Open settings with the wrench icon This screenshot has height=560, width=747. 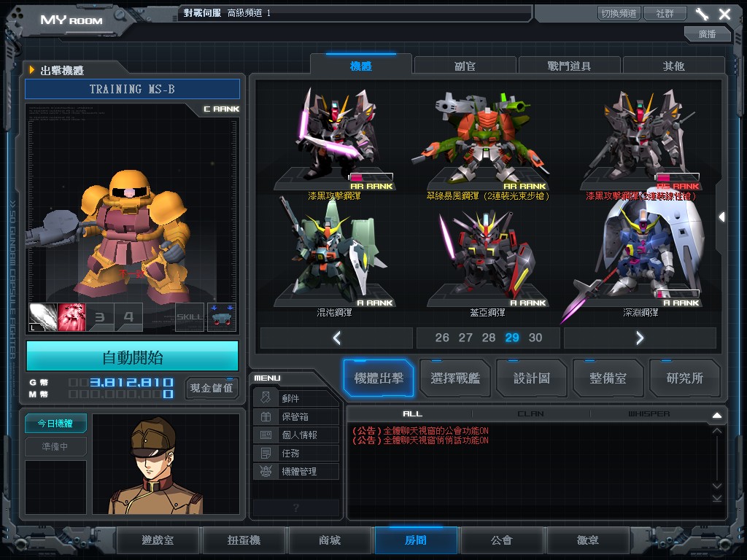702,14
